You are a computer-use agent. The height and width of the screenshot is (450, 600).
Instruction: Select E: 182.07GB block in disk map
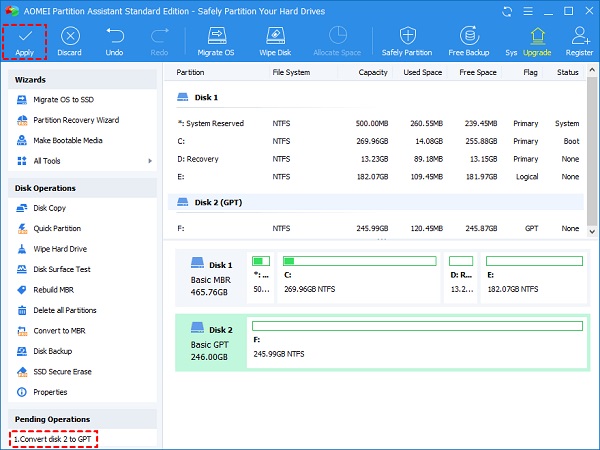click(x=534, y=277)
